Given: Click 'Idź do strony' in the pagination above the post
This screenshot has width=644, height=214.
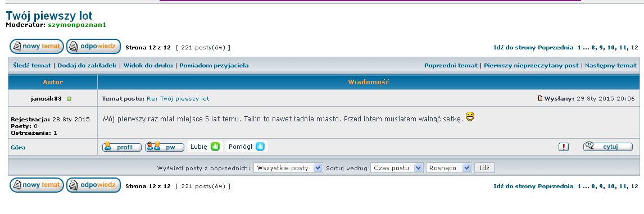Looking at the screenshot, I should click(x=515, y=47).
